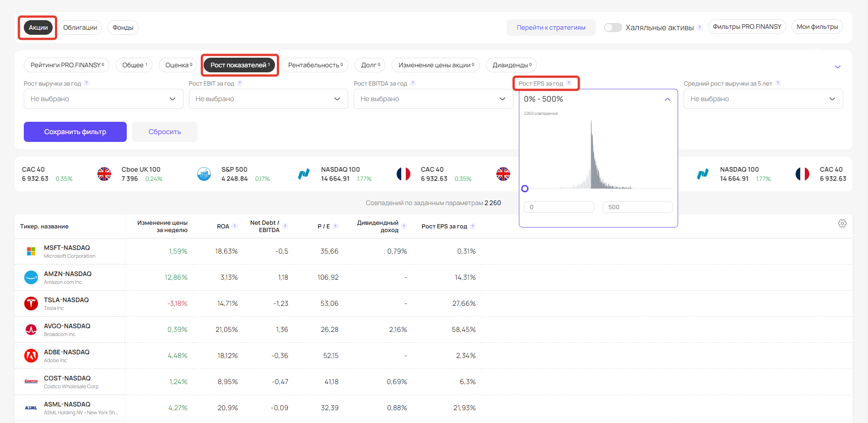The width and height of the screenshot is (868, 423).
Task: Show help for ROA column
Action: (x=235, y=226)
